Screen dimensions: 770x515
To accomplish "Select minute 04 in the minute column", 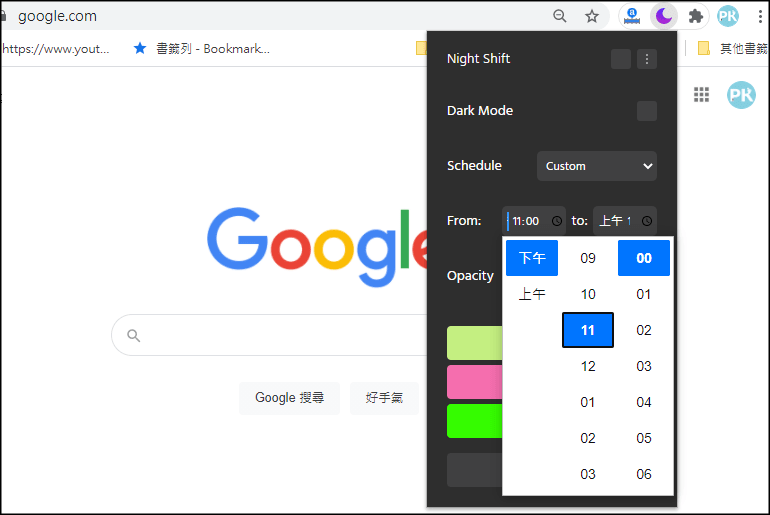I will coord(644,402).
